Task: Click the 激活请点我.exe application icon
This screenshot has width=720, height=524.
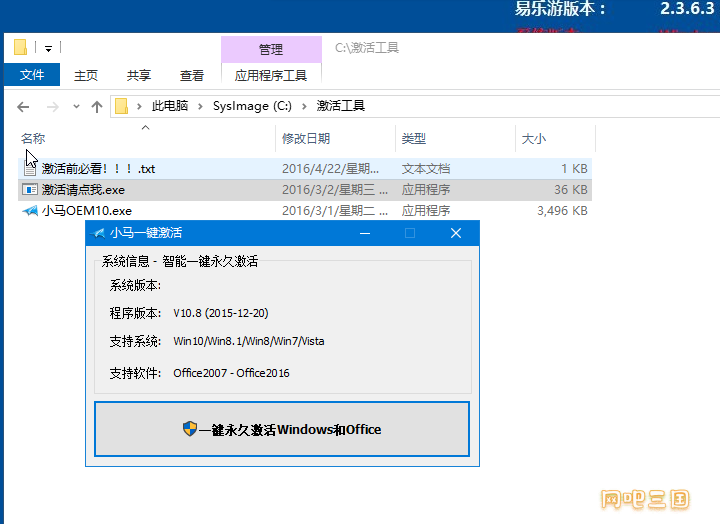Action: tap(30, 189)
